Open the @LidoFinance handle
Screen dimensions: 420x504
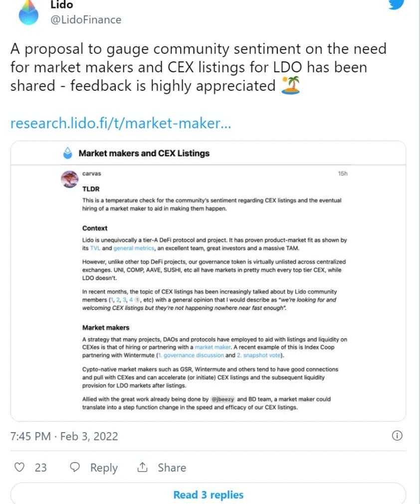pos(86,19)
